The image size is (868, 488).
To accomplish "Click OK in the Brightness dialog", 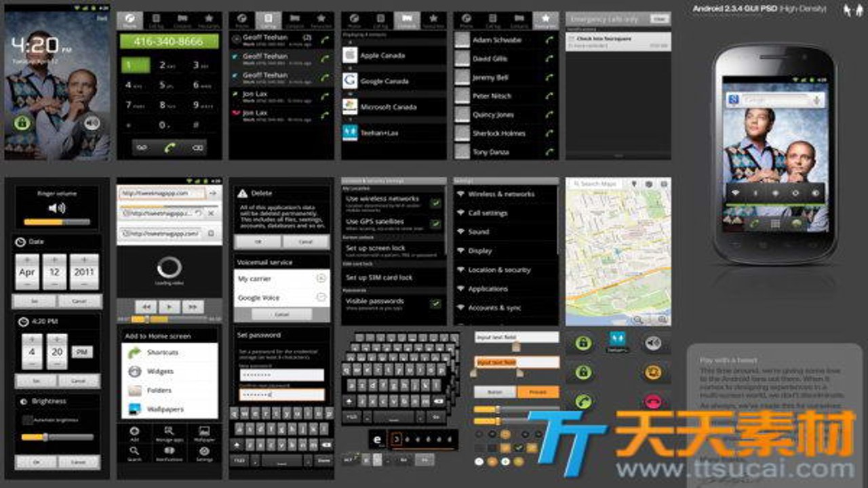I will click(35, 462).
